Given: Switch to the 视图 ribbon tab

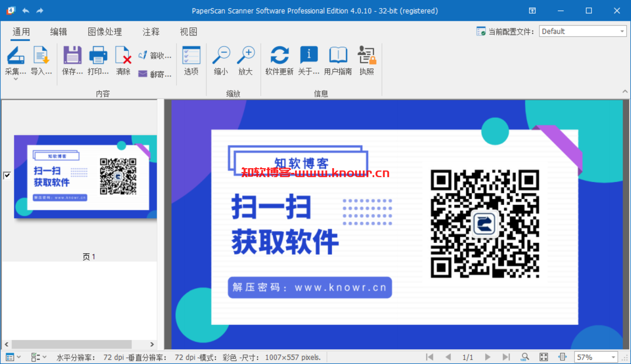Looking at the screenshot, I should (188, 32).
